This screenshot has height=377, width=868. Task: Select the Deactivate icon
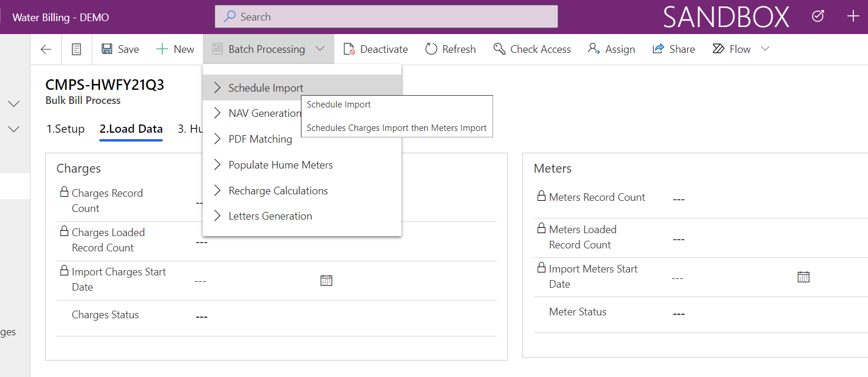point(351,49)
